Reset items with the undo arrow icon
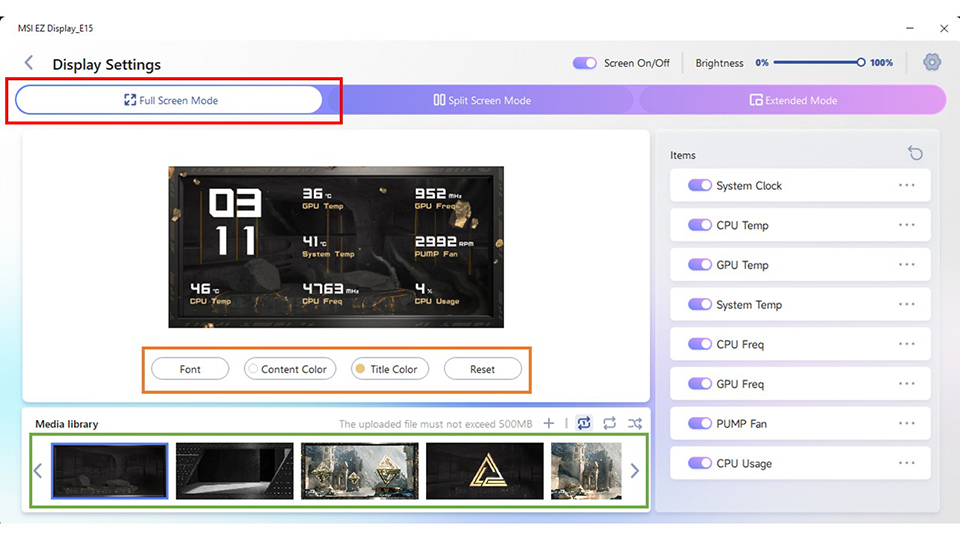The height and width of the screenshot is (540, 960). [x=915, y=153]
